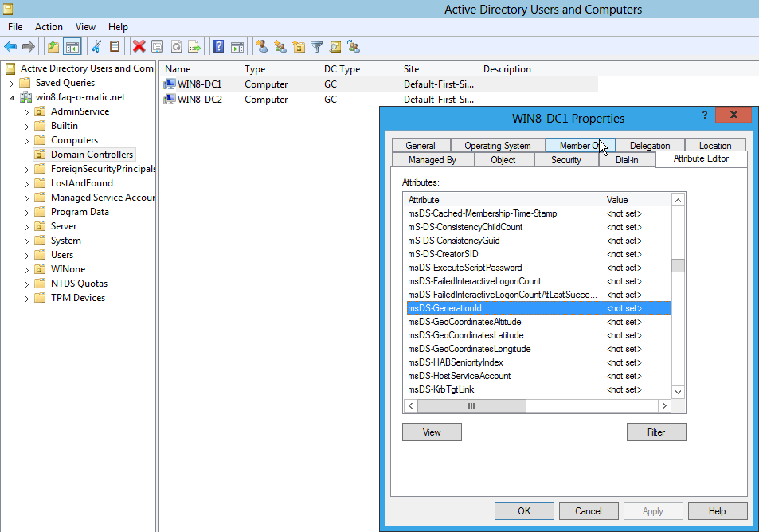The image size is (759, 532).
Task: Expand the AdminService container
Action: pos(26,112)
